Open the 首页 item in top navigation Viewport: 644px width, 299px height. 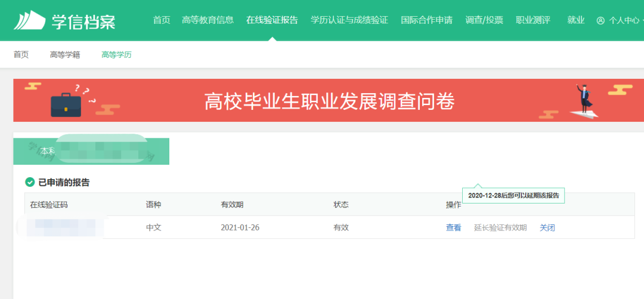coord(162,20)
